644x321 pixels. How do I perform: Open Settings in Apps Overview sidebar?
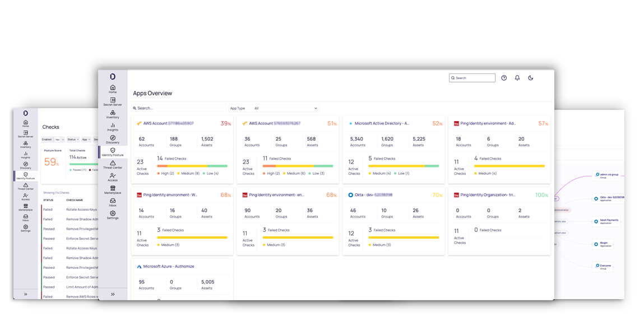(113, 215)
